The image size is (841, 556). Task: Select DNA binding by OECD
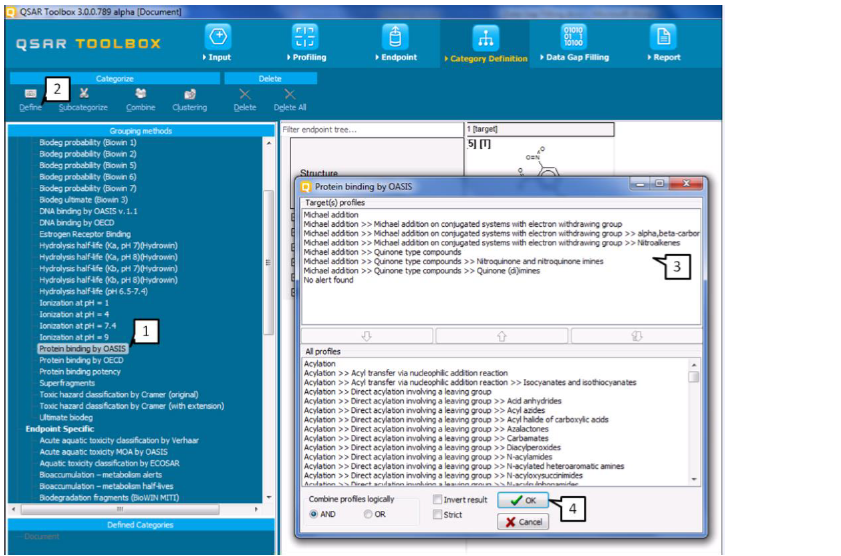[77, 223]
